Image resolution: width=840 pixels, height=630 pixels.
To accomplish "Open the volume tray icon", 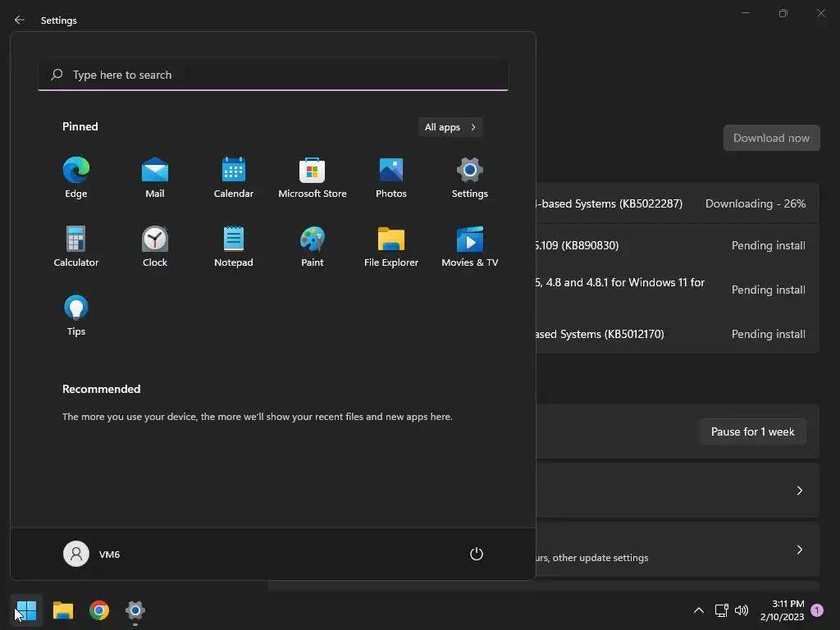I will pyautogui.click(x=742, y=610).
